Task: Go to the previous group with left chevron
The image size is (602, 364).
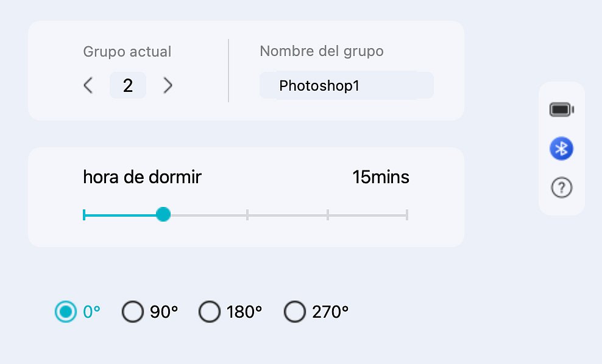Action: click(88, 85)
